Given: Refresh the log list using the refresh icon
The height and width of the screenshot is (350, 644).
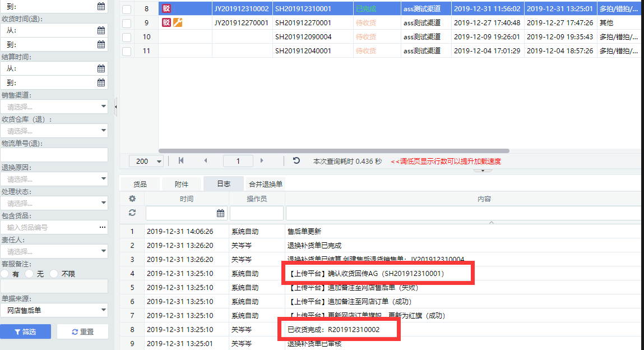Looking at the screenshot, I should (x=132, y=213).
